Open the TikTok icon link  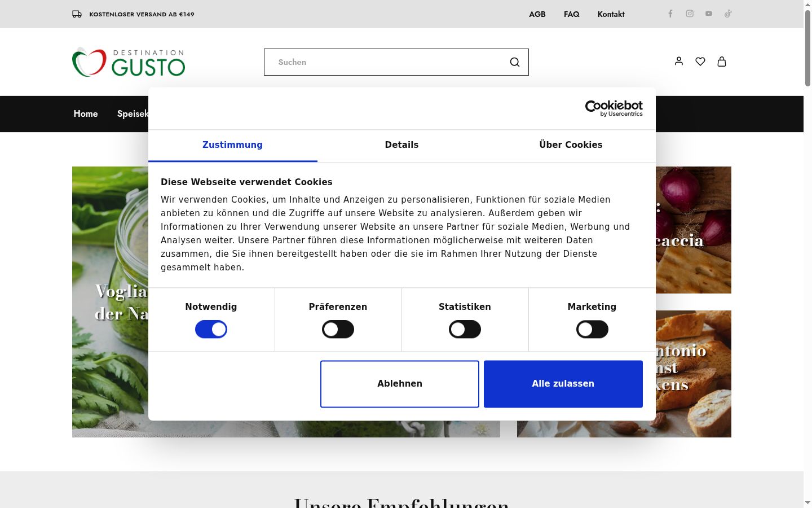point(728,14)
